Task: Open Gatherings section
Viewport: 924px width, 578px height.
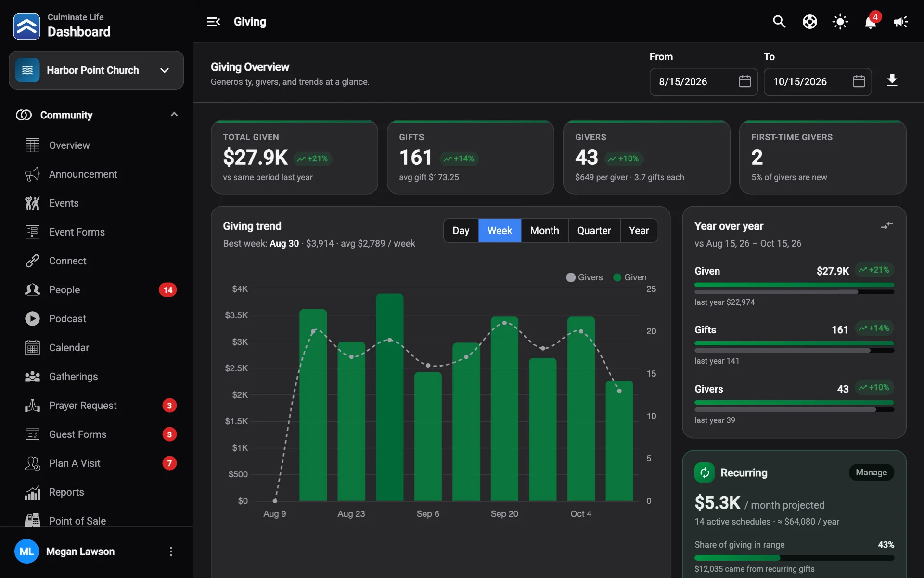Action: coord(96,376)
